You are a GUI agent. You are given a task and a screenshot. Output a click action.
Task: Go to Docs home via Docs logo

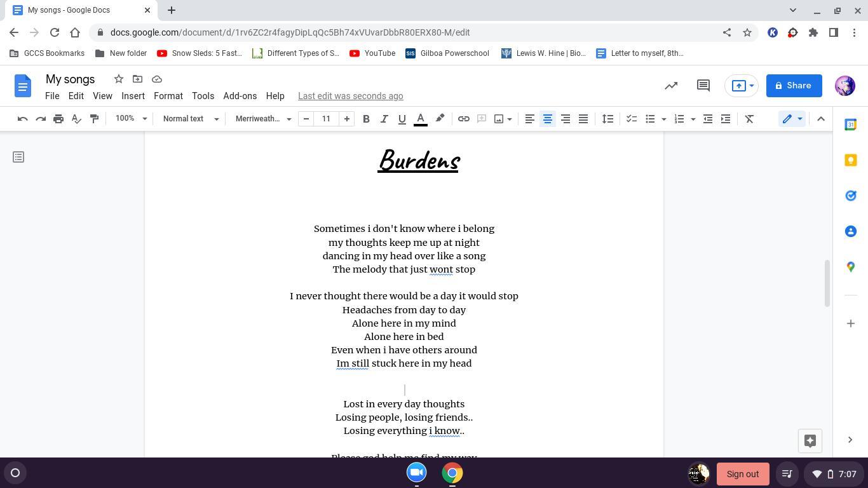tap(23, 86)
